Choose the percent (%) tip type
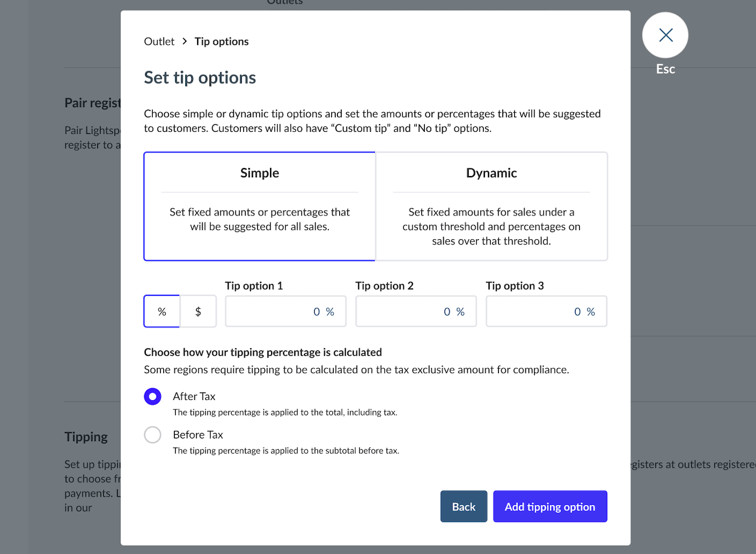 [162, 312]
